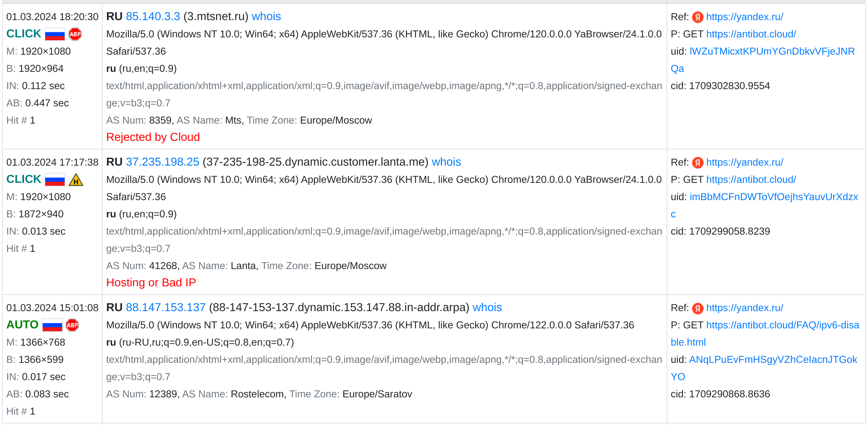
Task: Open uid link starting with ANqLPuEvFm
Action: click(x=773, y=360)
